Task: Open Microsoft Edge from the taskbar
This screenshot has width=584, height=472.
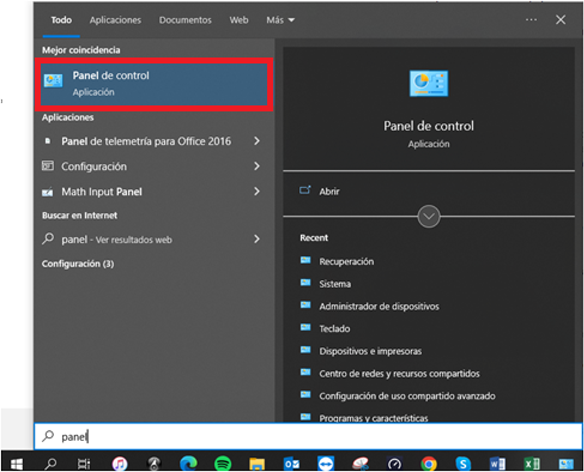Action: [x=188, y=464]
